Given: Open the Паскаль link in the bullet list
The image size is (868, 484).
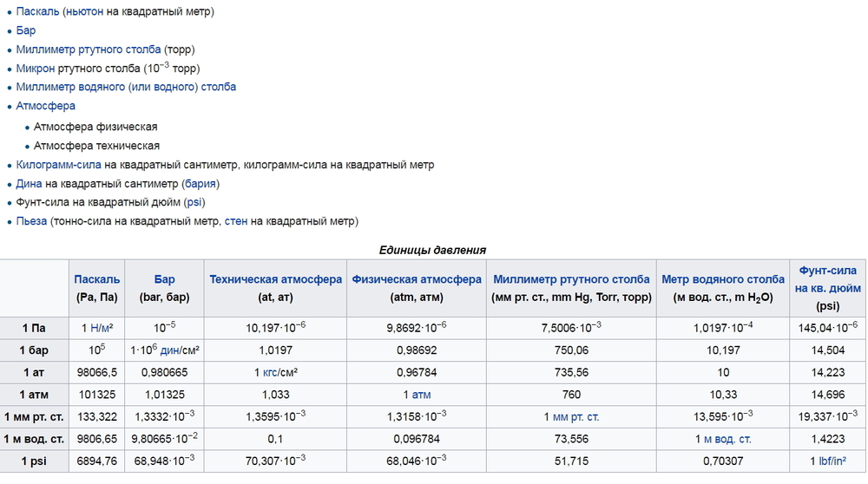Looking at the screenshot, I should [38, 11].
